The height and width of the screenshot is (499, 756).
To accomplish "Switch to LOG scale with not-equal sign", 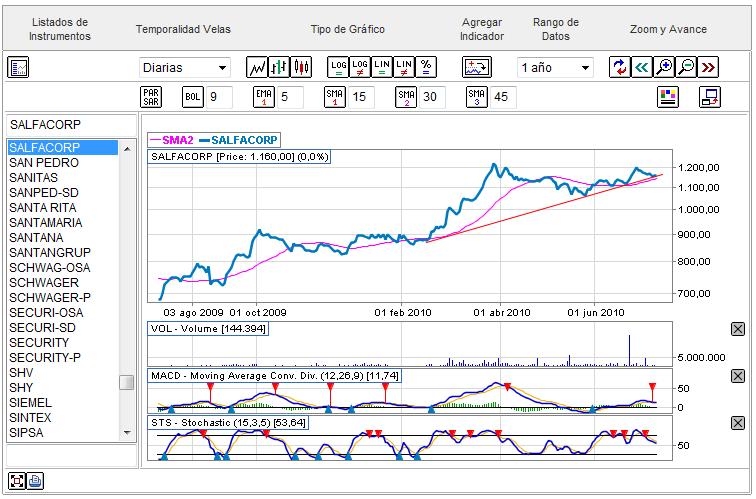I will point(360,67).
